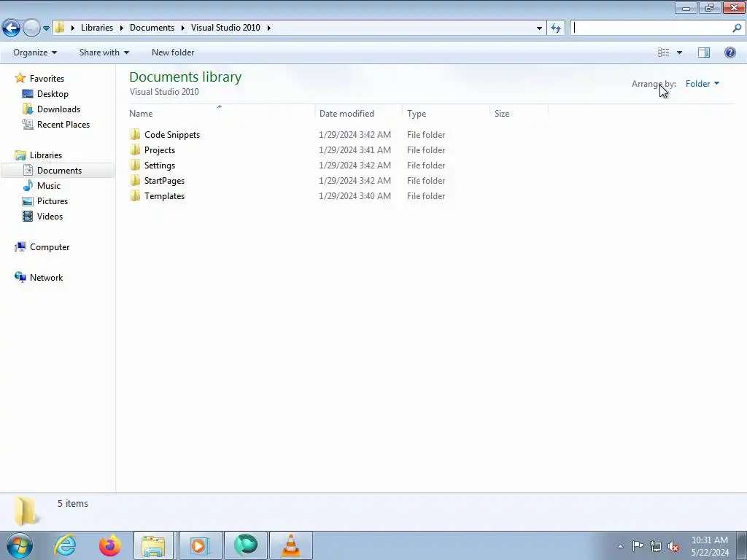Click Windows Explorer taskbar button
Viewport: 747px width, 560px height.
[x=153, y=545]
